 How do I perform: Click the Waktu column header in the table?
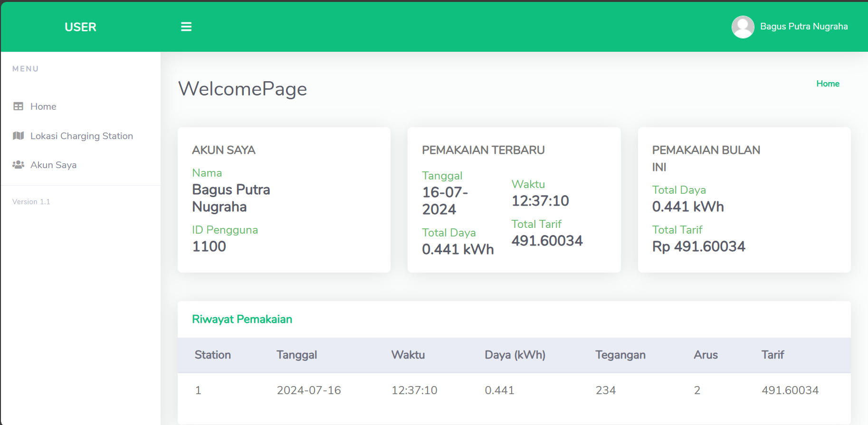point(408,355)
